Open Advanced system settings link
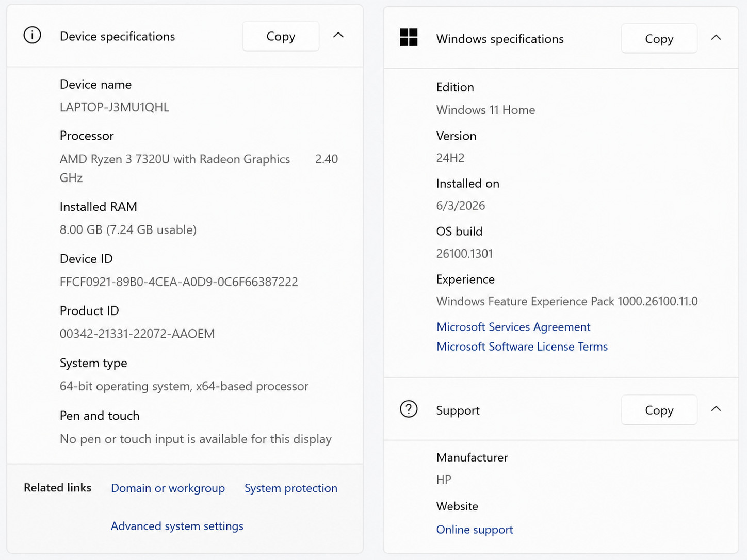The height and width of the screenshot is (560, 747). (177, 526)
